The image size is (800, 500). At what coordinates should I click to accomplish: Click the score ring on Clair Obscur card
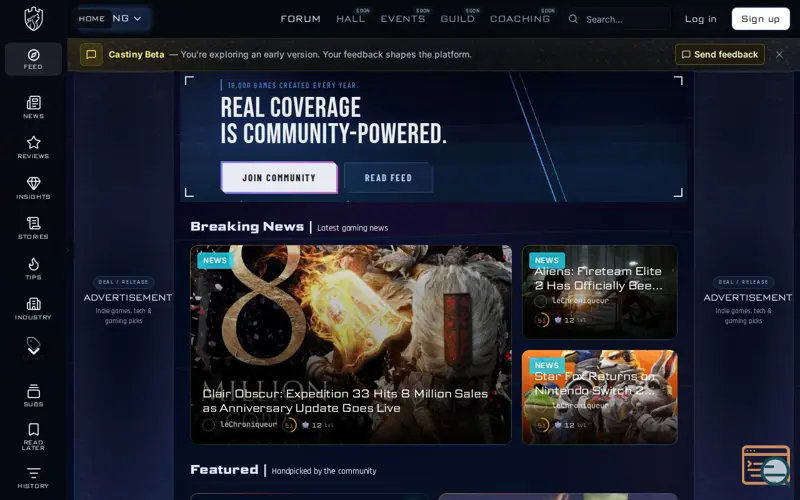[x=289, y=425]
